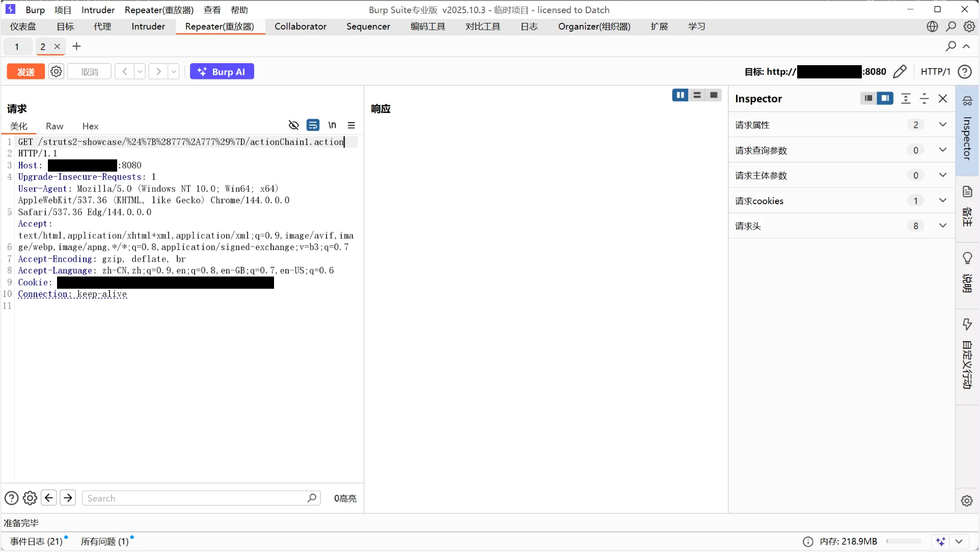Open the embedded browser globe icon
This screenshot has width=980, height=552.
point(932,26)
